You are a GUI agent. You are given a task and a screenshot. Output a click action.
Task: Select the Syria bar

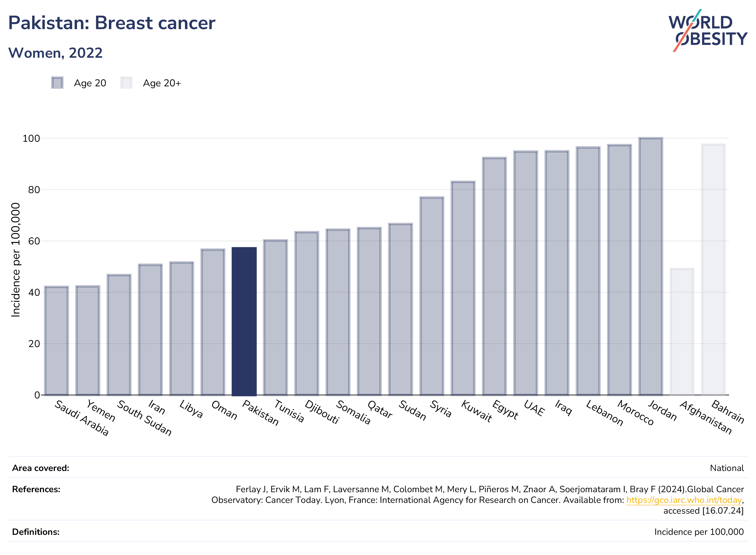click(x=432, y=296)
